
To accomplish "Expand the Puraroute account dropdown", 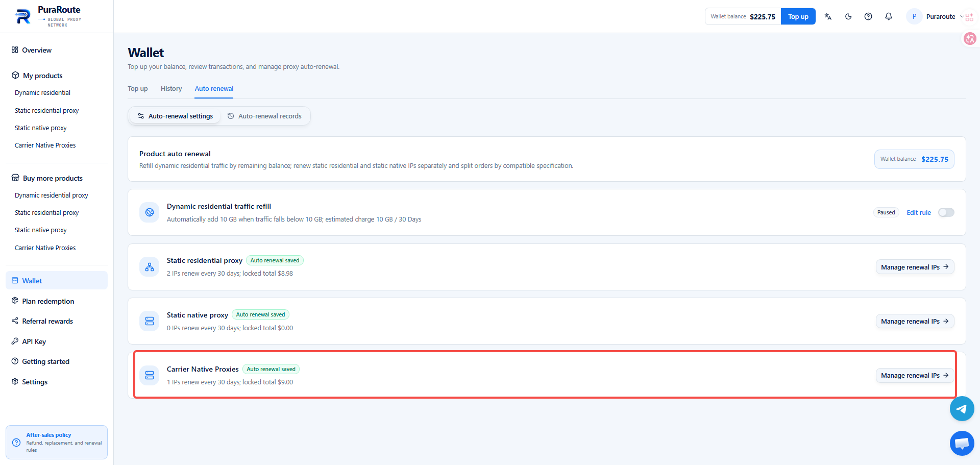I will [x=962, y=16].
